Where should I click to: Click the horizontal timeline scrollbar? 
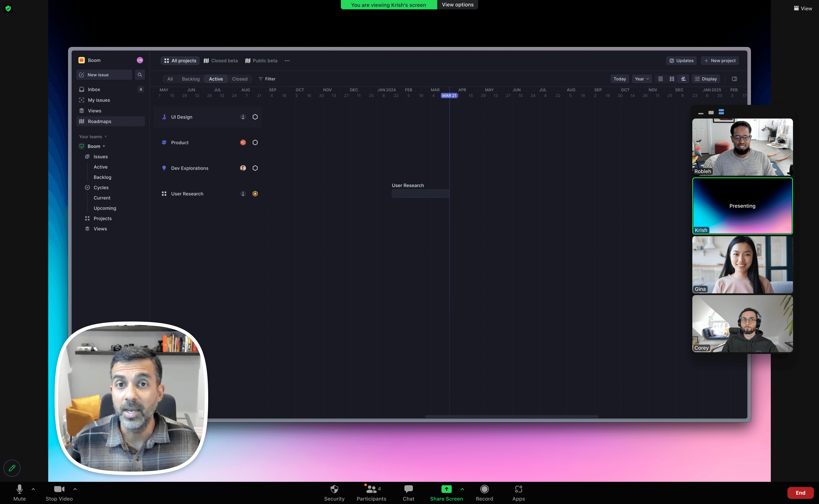(x=511, y=417)
